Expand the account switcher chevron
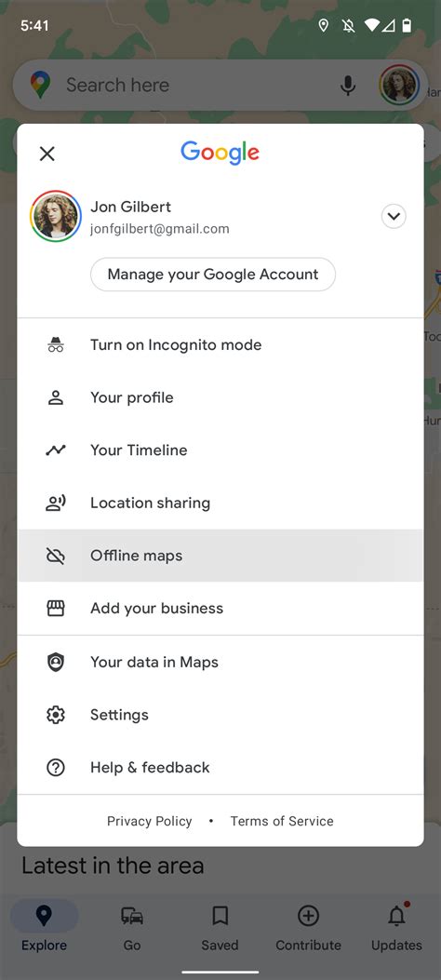 [x=394, y=217]
